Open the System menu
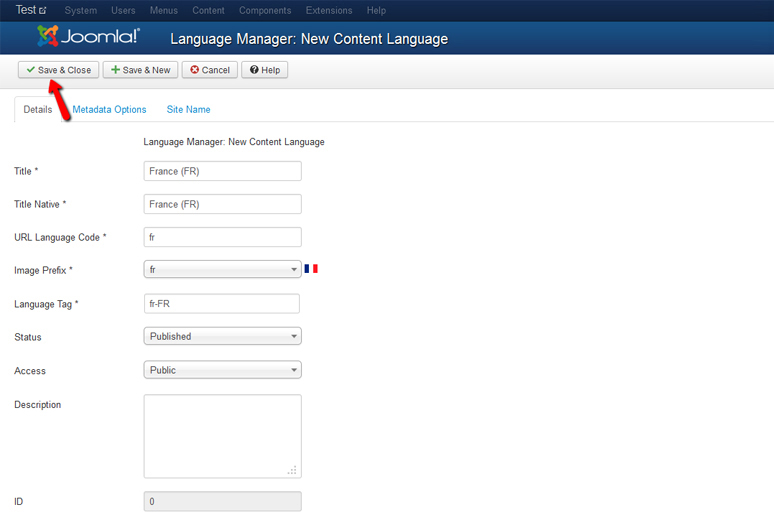774x520 pixels. click(80, 10)
